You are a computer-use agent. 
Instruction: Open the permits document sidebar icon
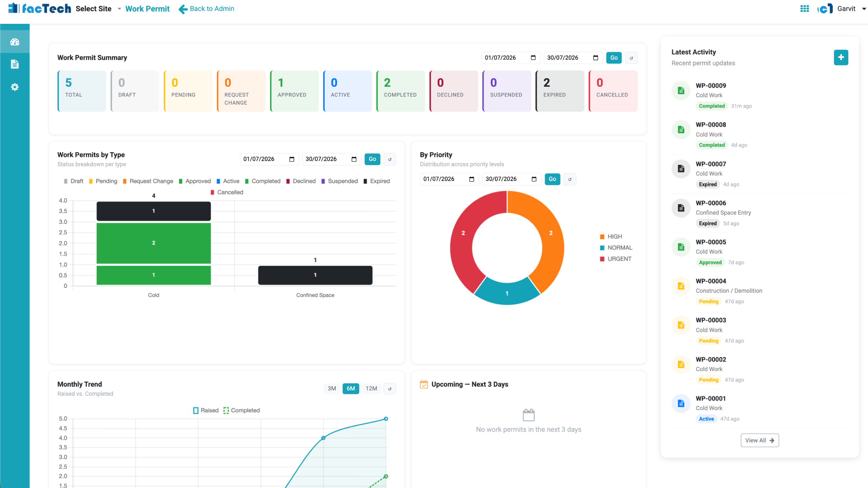15,64
